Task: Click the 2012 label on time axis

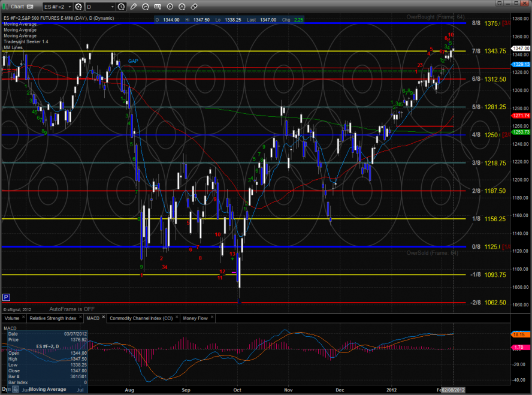Action: (x=392, y=390)
